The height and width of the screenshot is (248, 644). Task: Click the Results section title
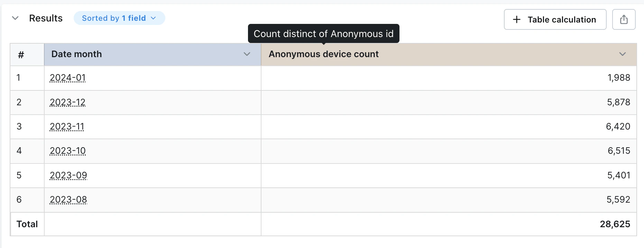(x=46, y=18)
